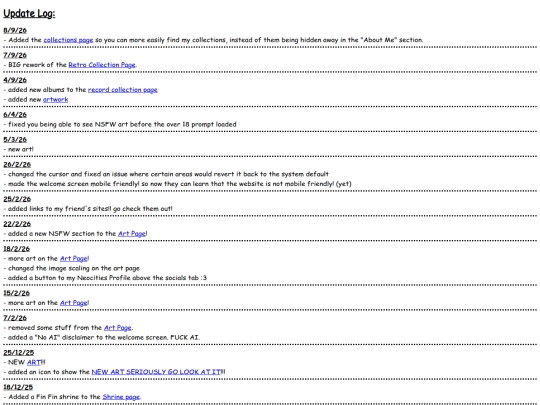Click 'changed the image scaling on the art page' line
The width and height of the screenshot is (540, 405).
click(x=72, y=268)
